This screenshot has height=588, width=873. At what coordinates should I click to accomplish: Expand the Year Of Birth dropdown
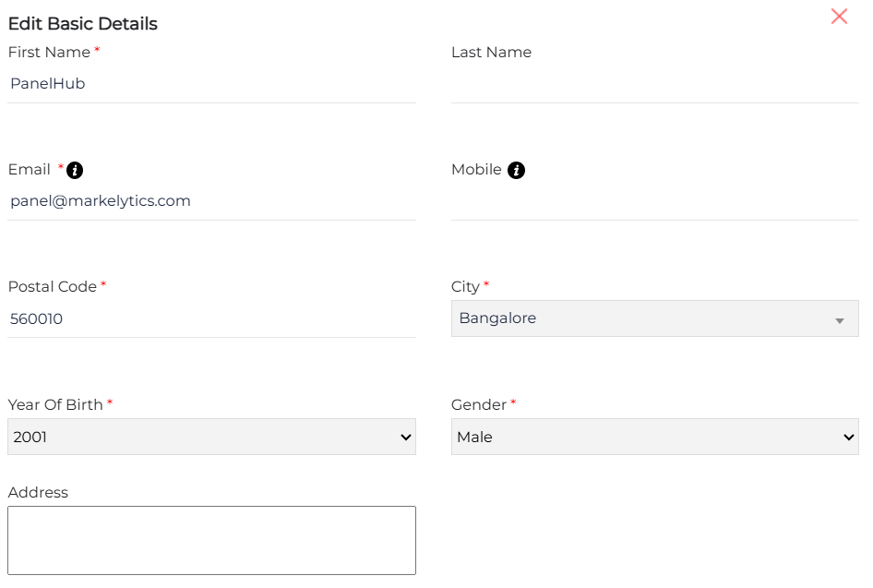211,437
